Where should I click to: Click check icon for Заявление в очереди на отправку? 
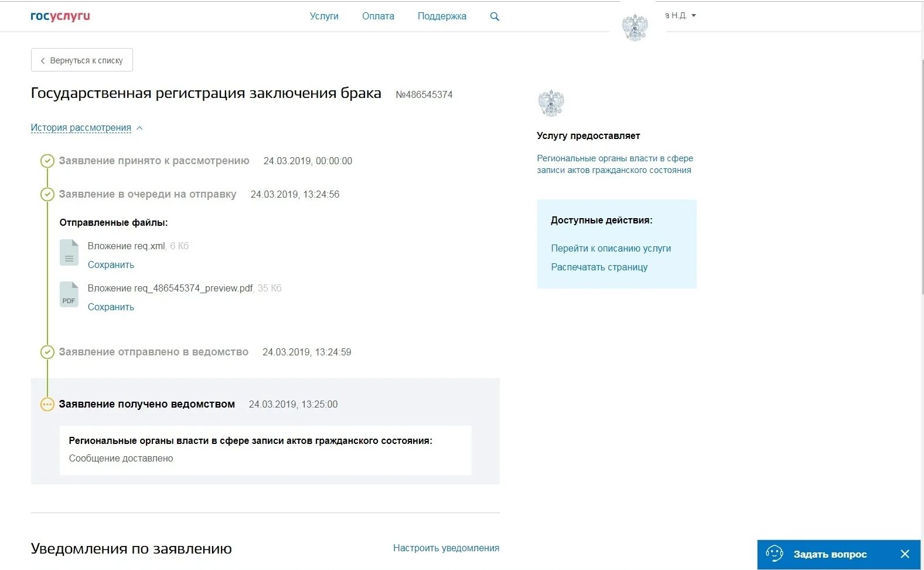[47, 194]
